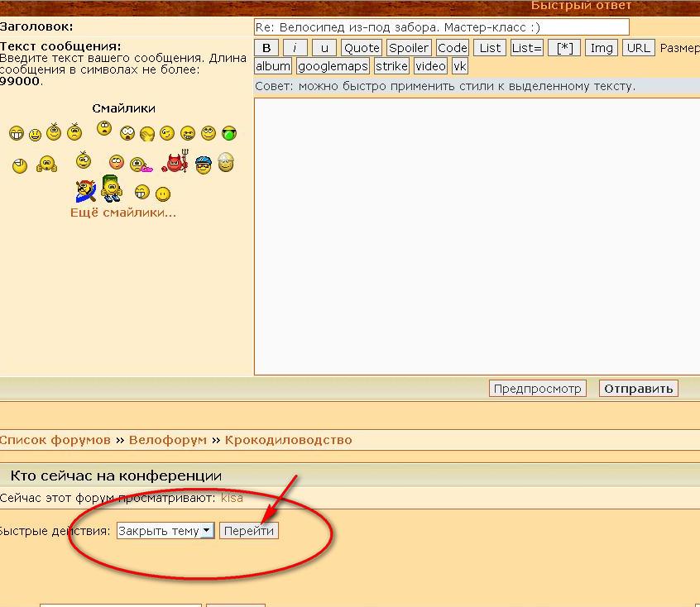Apply bold formatting with B button
Viewport: 700px width, 607px height.
(x=266, y=48)
